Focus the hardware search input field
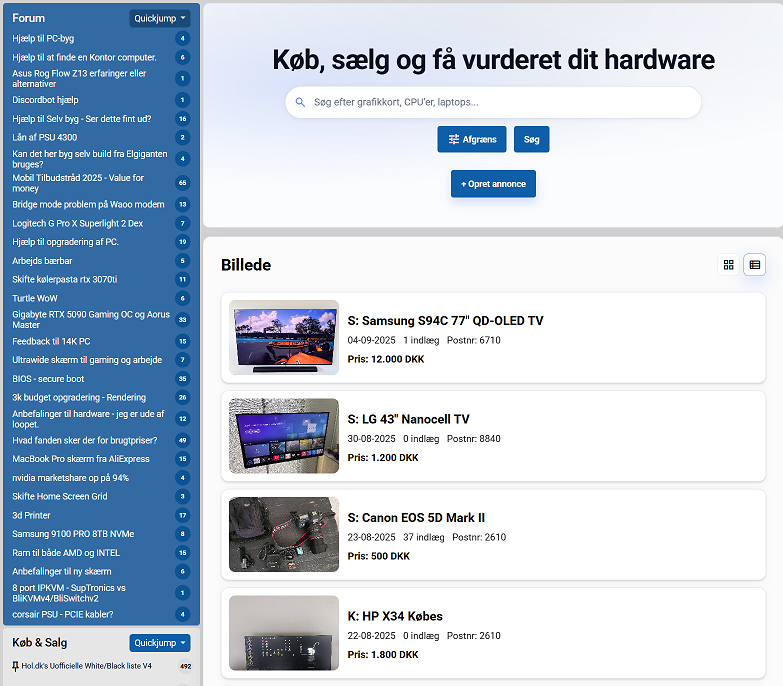 [493, 102]
